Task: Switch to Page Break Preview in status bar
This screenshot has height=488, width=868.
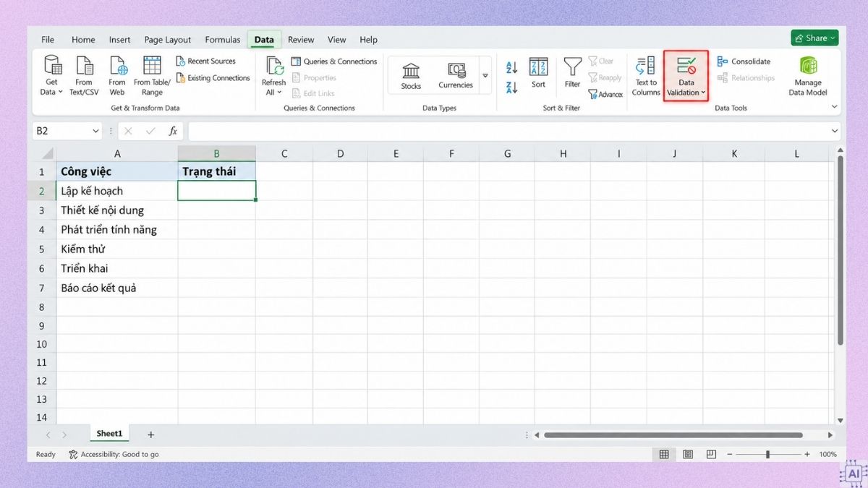Action: pyautogui.click(x=712, y=454)
